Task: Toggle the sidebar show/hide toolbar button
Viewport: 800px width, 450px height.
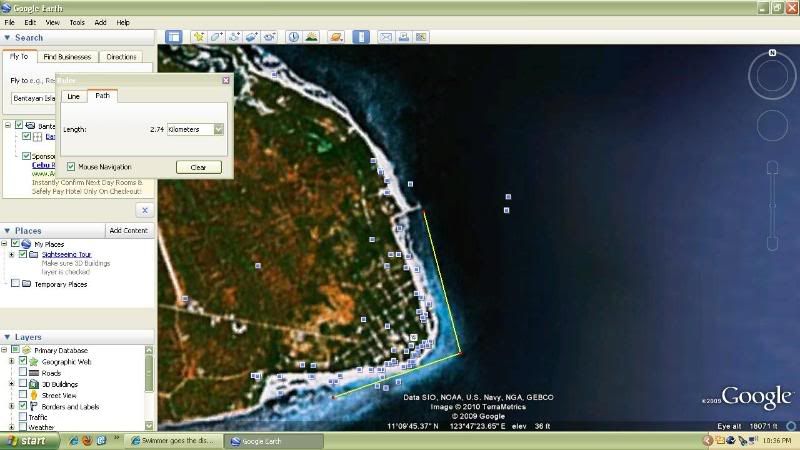Action: [x=173, y=37]
